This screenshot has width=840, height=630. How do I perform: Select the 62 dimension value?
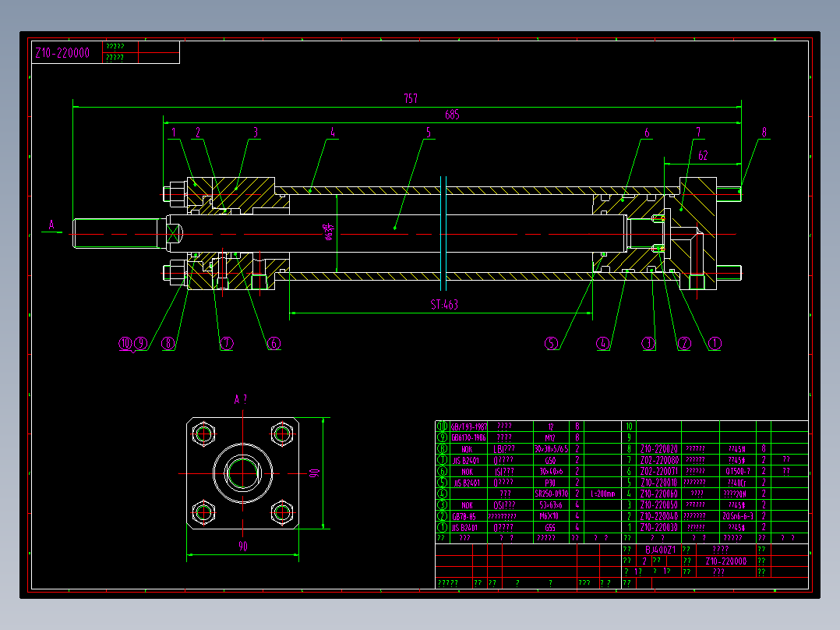[x=703, y=155]
